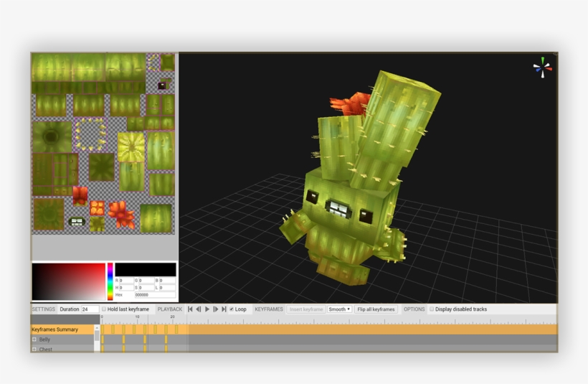Screen dimensions: 588x384
Task: Pick a hue on the rainbow slider
Action: point(110,281)
